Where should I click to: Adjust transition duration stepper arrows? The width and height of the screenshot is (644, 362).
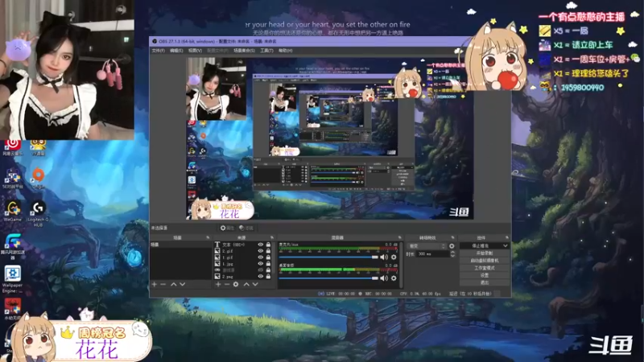[x=452, y=254]
